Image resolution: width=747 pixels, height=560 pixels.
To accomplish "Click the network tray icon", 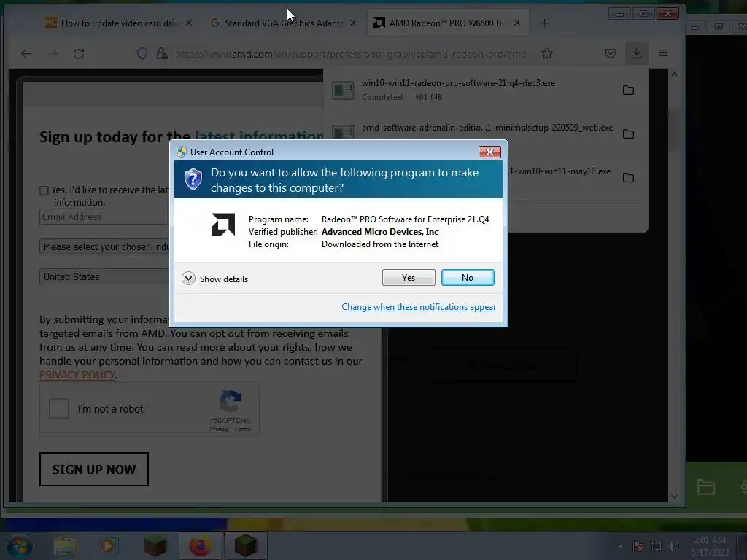I will click(656, 546).
